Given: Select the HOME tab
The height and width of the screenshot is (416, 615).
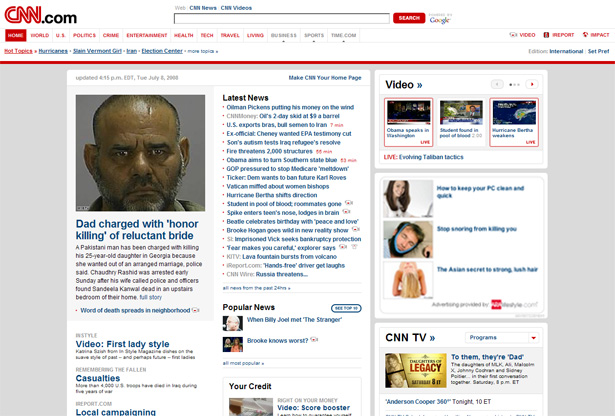Looking at the screenshot, I should click(16, 35).
